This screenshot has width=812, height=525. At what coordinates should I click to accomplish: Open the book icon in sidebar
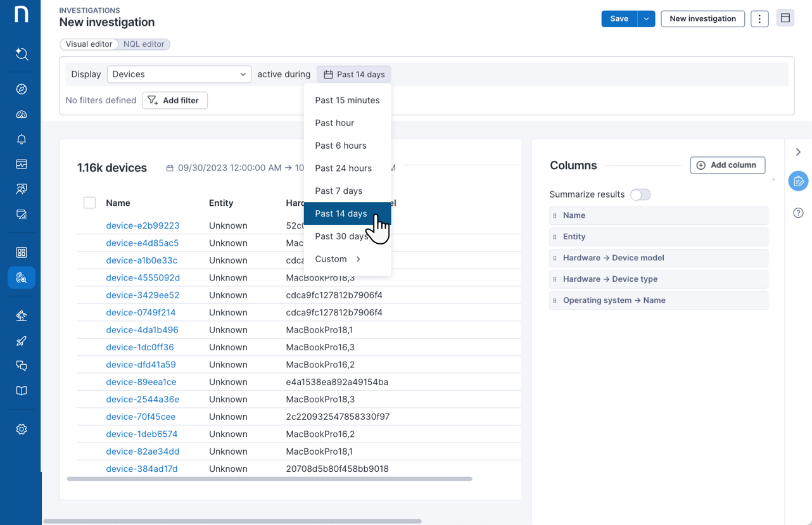22,391
